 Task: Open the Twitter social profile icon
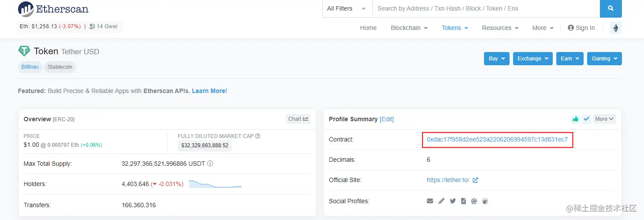[453, 201]
